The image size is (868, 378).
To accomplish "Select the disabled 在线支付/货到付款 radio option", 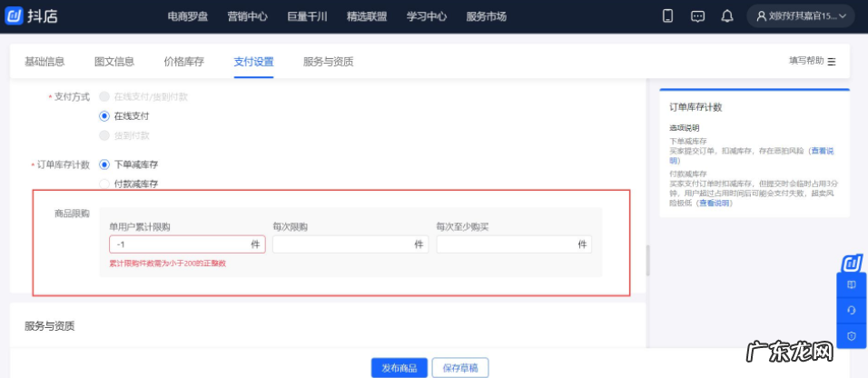I will click(104, 96).
